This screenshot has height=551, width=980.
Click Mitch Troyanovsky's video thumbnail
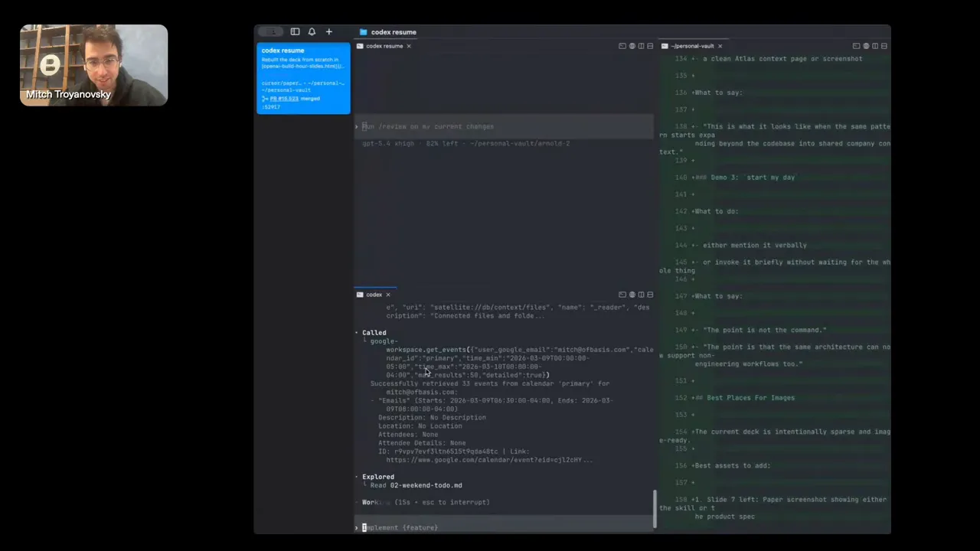click(x=93, y=65)
